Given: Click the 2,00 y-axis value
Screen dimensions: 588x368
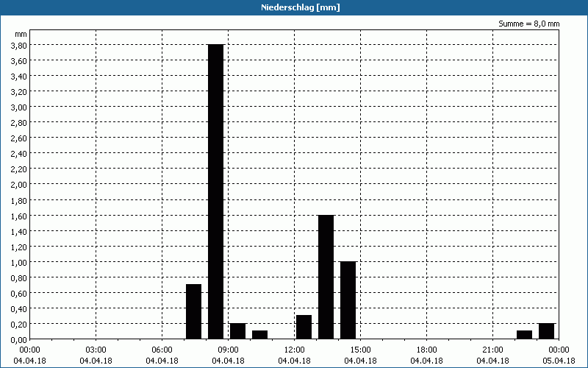Looking at the screenshot, I should pyautogui.click(x=18, y=185).
